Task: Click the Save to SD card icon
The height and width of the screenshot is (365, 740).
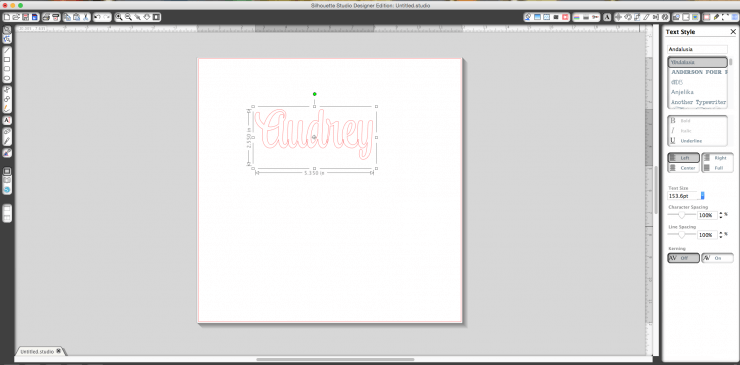Action: click(x=35, y=17)
